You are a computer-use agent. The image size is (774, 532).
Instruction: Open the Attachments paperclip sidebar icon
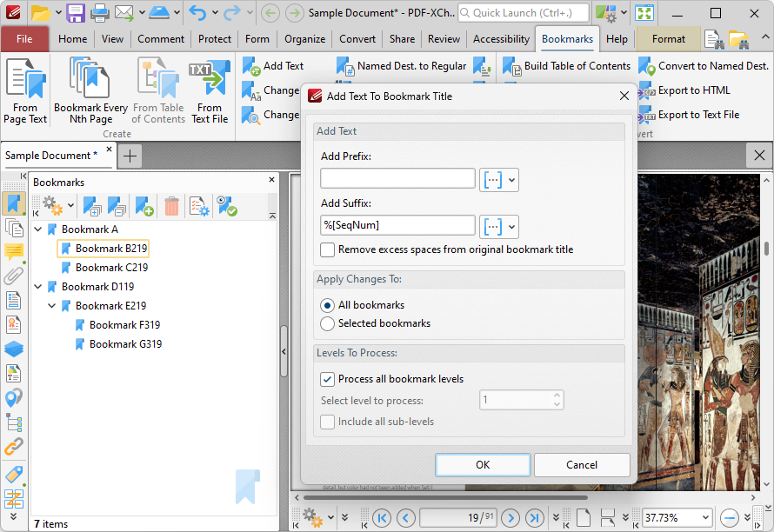coord(13,276)
